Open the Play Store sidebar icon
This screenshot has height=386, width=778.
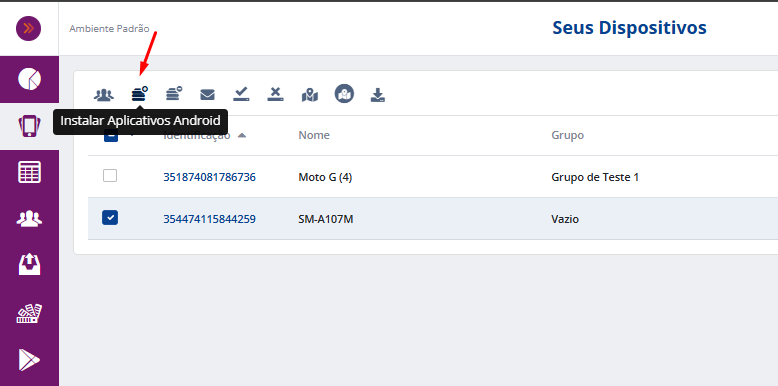[29, 360]
